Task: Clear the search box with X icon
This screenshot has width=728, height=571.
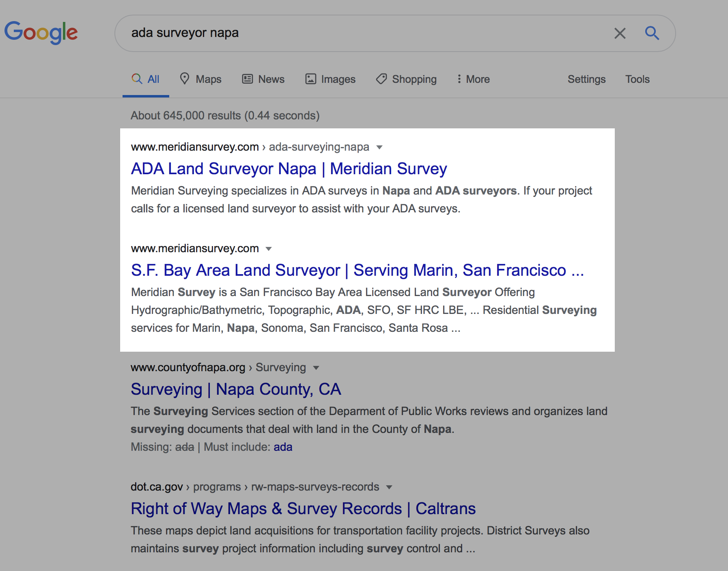Action: pyautogui.click(x=620, y=33)
